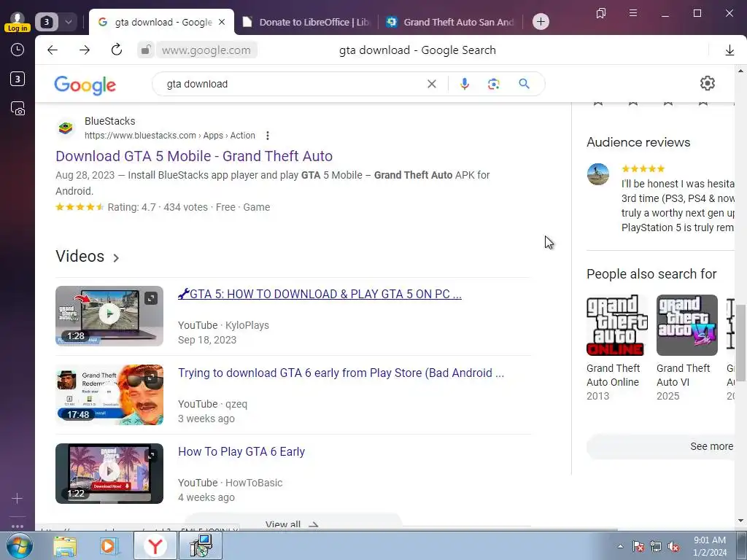The width and height of the screenshot is (747, 560).
Task: Start voice search with microphone icon
Action: pyautogui.click(x=465, y=84)
